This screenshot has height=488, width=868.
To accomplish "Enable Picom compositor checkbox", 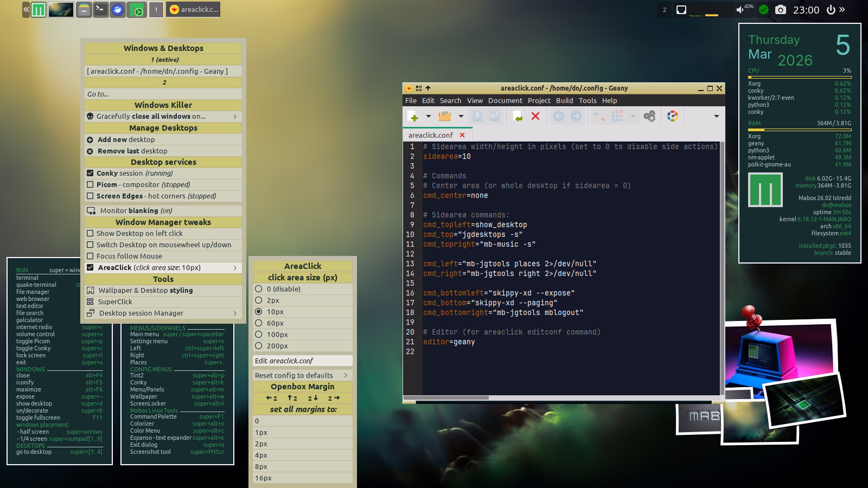I will (91, 185).
